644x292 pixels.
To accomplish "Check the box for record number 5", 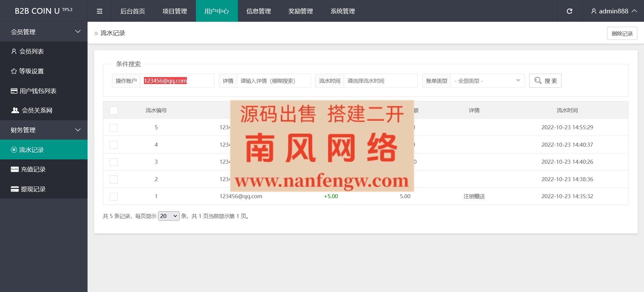I will pos(114,128).
